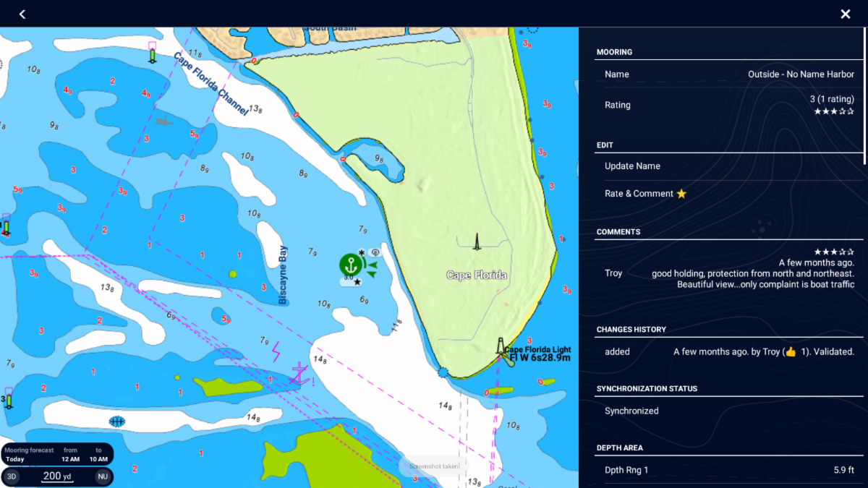
Task: Click the sunken wreck symbol in upper-left water
Action: pos(164,121)
